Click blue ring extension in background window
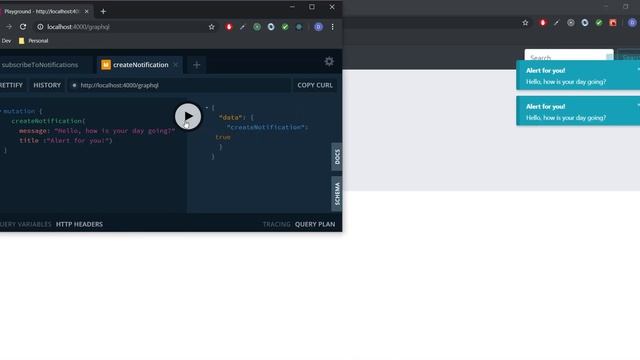640x360 pixels. pyautogui.click(x=585, y=23)
